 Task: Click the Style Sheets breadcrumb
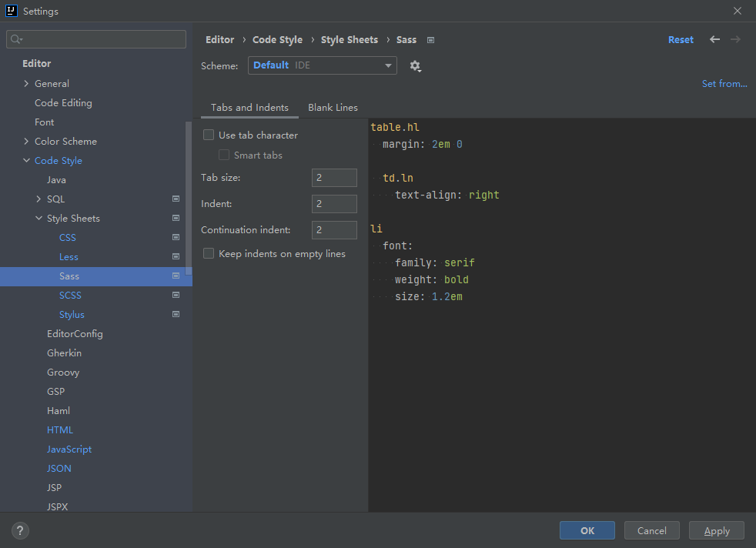[x=349, y=40]
